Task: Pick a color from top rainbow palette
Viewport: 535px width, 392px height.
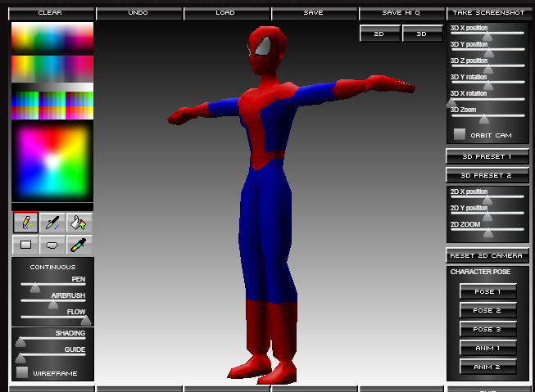Action: point(52,38)
